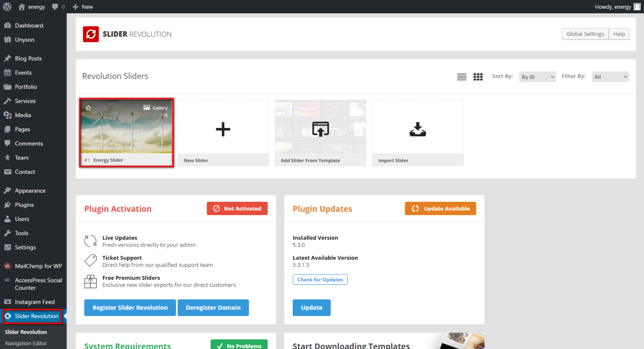The image size is (644, 349).
Task: Expand the New menu in admin bar
Action: point(83,7)
